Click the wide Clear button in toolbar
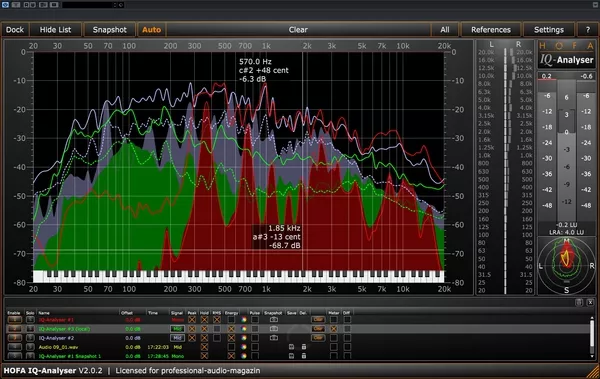The image size is (600, 379). click(298, 30)
